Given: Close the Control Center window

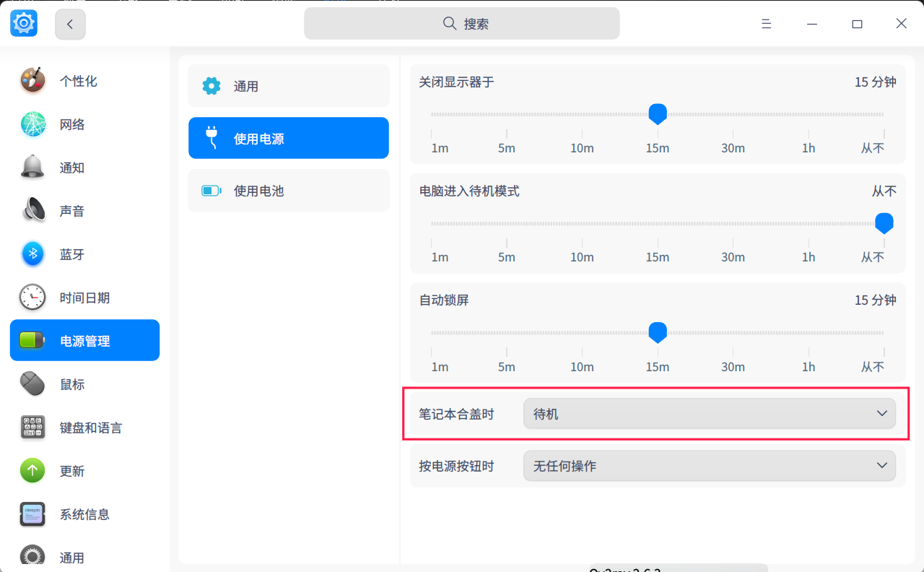Looking at the screenshot, I should coord(901,24).
